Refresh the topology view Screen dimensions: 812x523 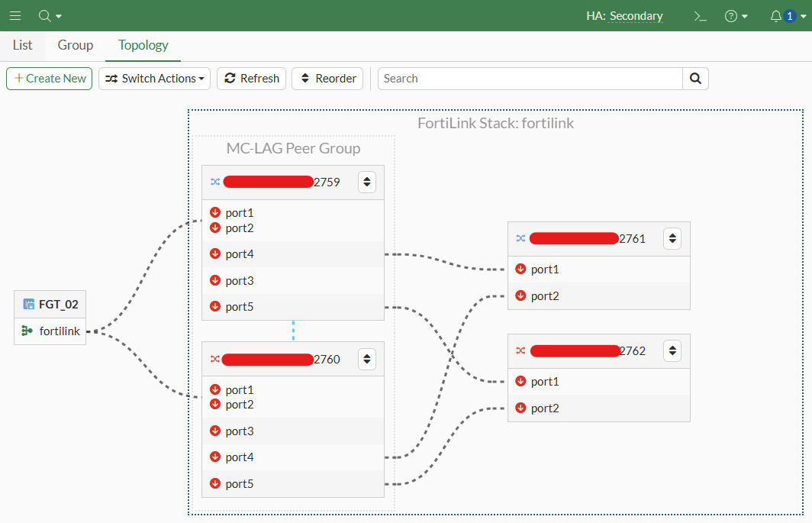click(252, 79)
